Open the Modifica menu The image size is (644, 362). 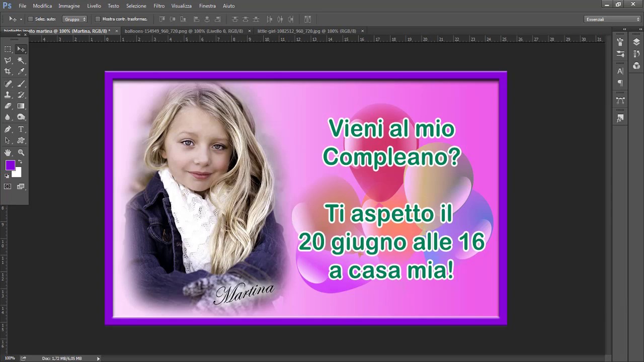coord(42,6)
